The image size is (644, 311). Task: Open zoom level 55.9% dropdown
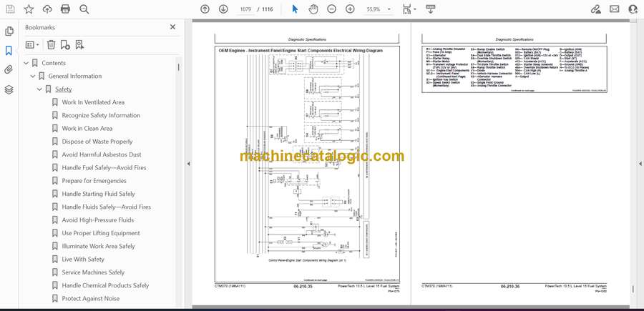pos(379,9)
